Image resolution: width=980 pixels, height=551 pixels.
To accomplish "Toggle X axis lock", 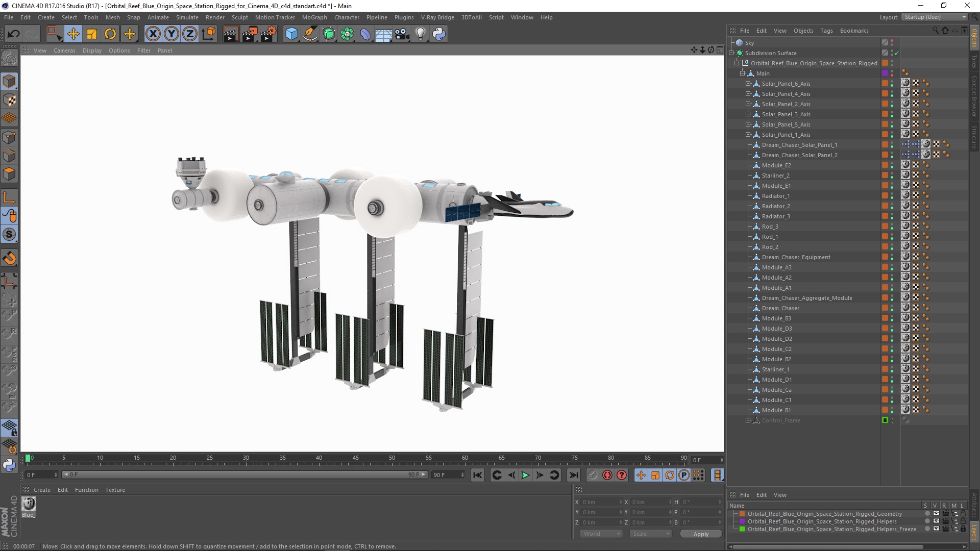I will click(x=153, y=34).
